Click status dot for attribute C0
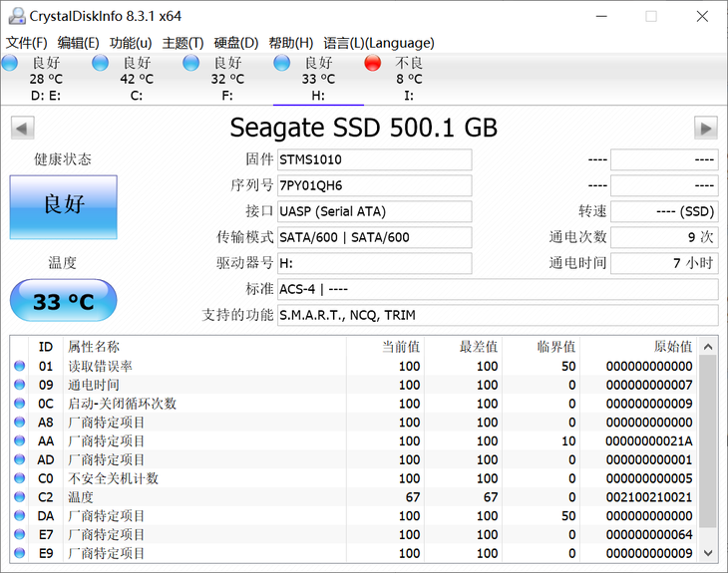 point(20,478)
